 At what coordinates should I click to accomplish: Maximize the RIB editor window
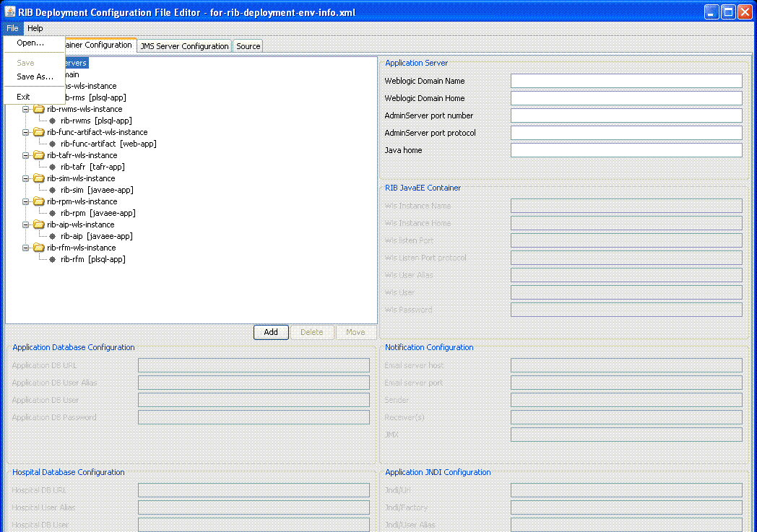point(728,12)
